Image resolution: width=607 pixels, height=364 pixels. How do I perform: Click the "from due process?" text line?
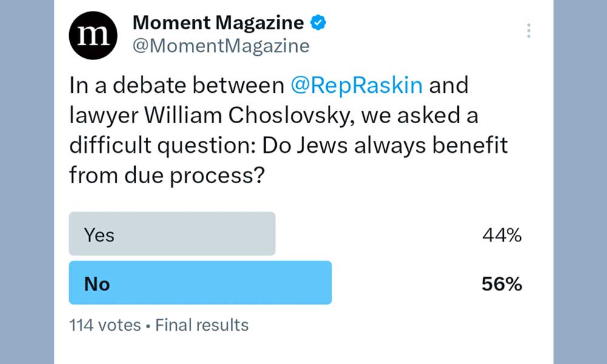(169, 175)
